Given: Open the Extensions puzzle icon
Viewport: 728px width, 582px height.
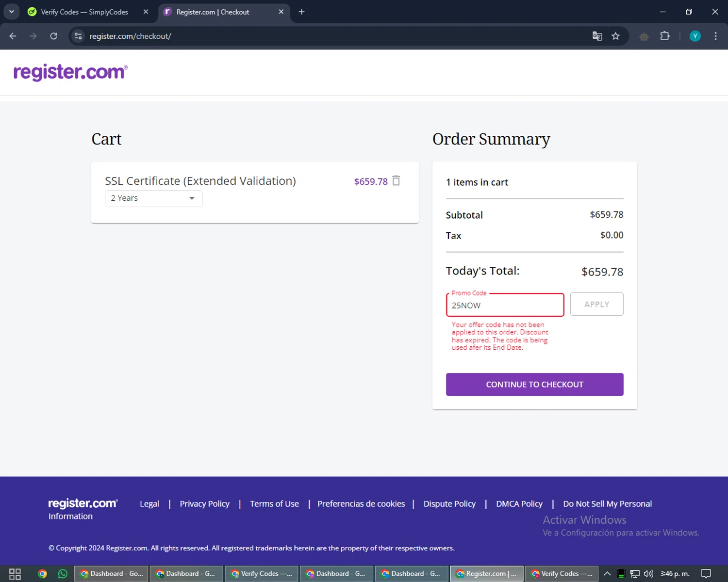Looking at the screenshot, I should 665,36.
